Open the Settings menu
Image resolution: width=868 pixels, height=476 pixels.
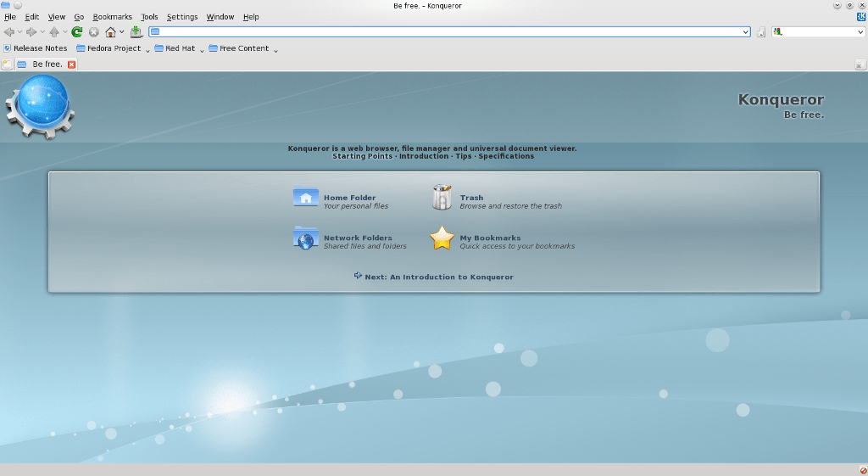pyautogui.click(x=182, y=17)
